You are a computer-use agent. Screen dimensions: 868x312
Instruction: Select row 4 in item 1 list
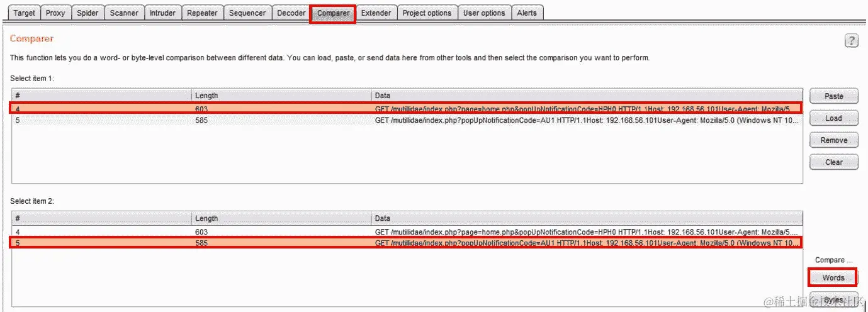[407, 109]
